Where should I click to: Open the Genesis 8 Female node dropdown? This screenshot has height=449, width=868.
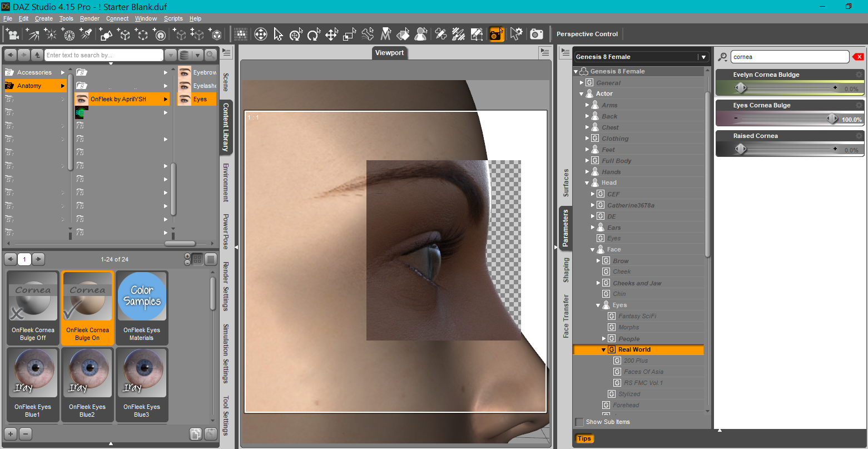pos(703,57)
